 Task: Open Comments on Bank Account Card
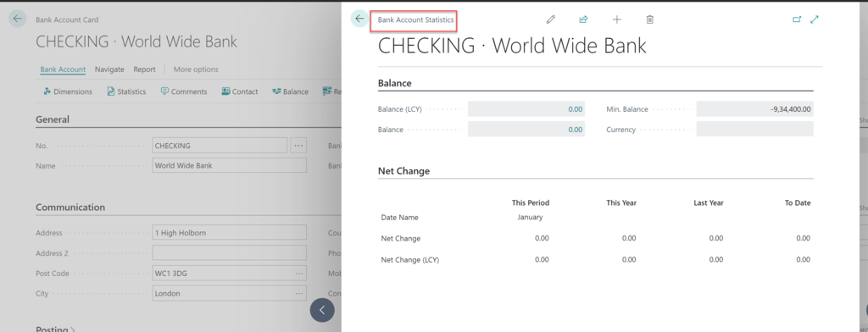pyautogui.click(x=184, y=91)
